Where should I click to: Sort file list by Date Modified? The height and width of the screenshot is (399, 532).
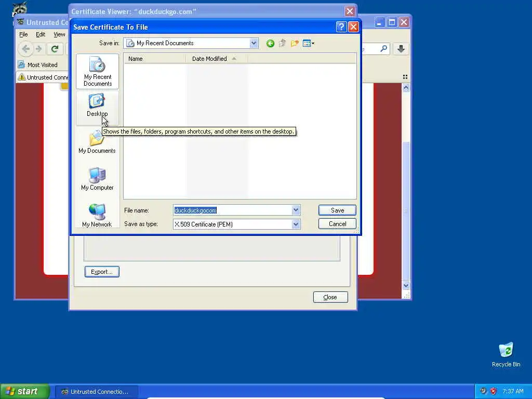(x=217, y=59)
